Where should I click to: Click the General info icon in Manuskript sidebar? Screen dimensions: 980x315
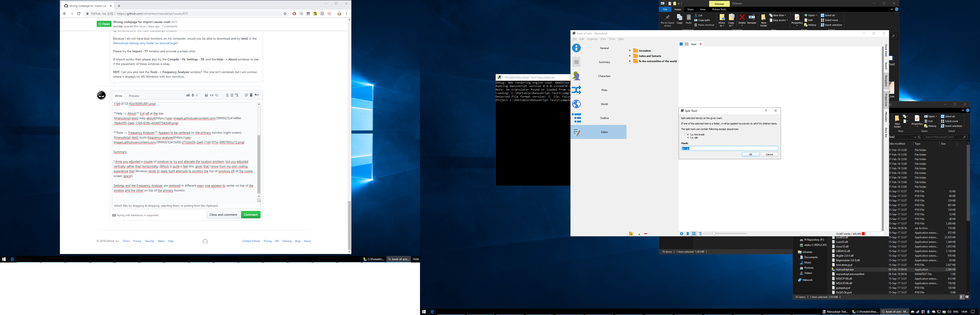click(x=577, y=48)
